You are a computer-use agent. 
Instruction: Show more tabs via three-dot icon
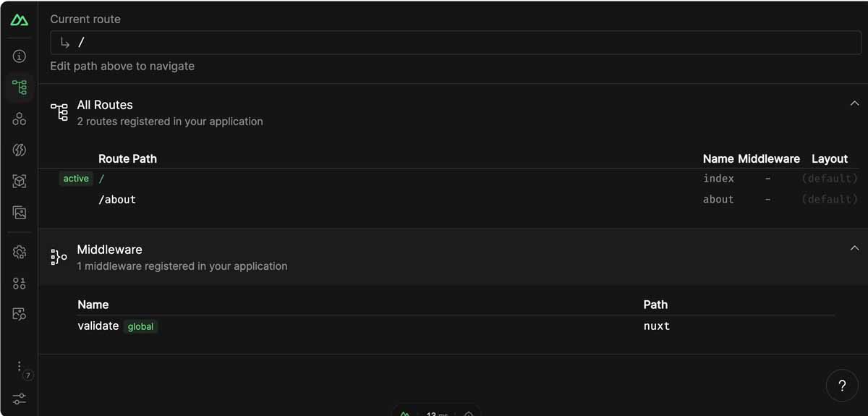coord(20,367)
